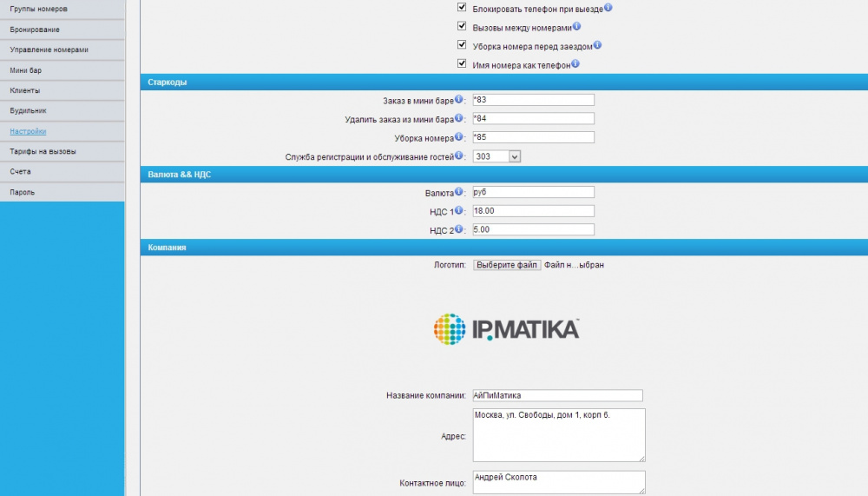Click the Старкоды section header
This screenshot has height=496, width=868.
[503, 82]
